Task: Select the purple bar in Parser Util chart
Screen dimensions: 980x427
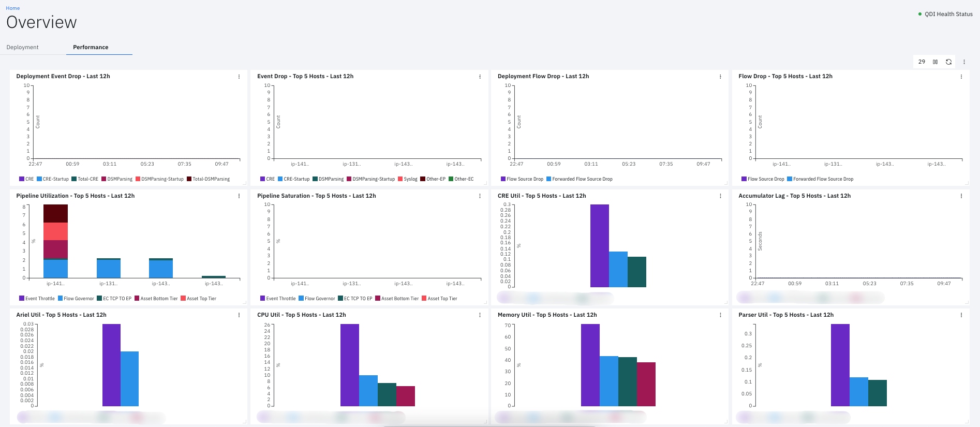Action: click(840, 365)
